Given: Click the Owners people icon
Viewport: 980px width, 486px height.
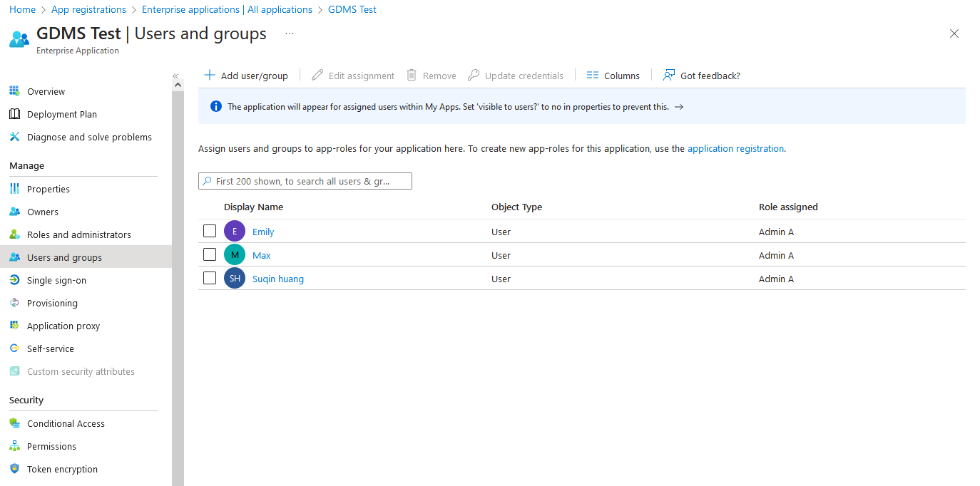Looking at the screenshot, I should point(14,212).
